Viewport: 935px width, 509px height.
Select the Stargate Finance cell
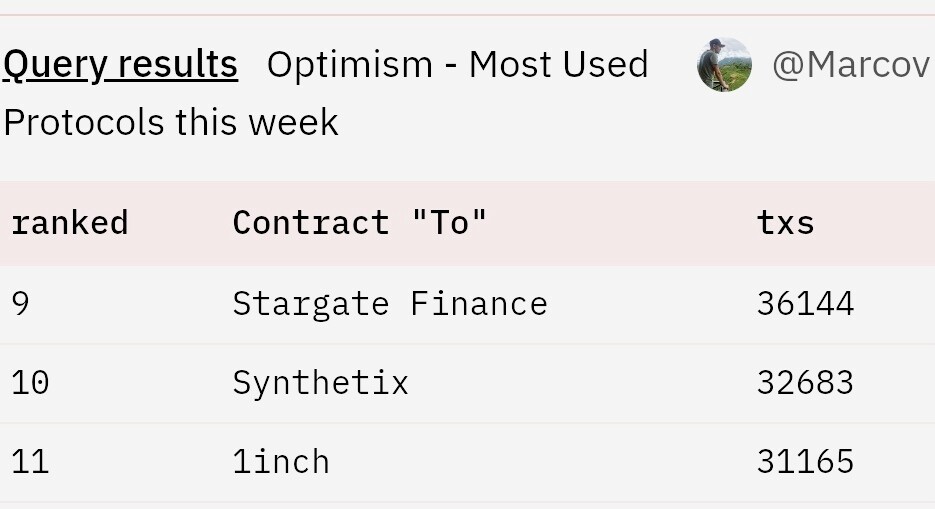pos(390,304)
